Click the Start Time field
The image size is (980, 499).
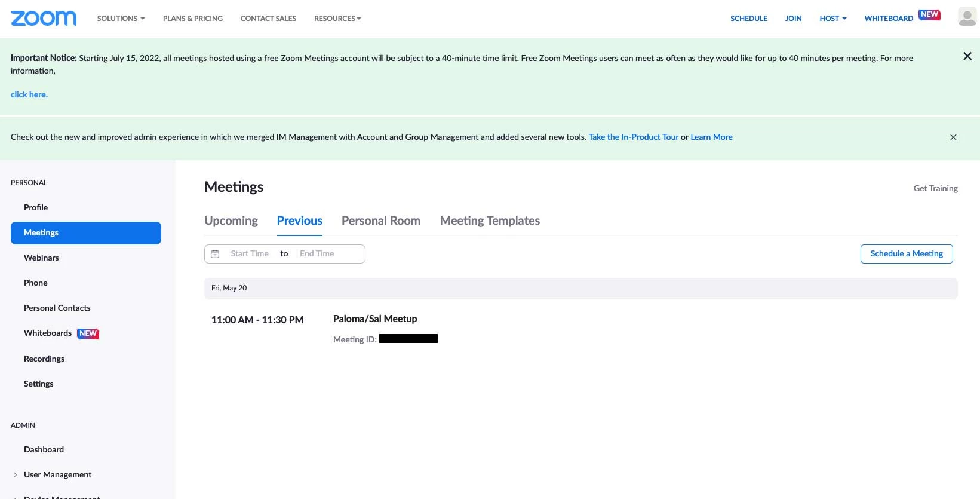point(250,254)
